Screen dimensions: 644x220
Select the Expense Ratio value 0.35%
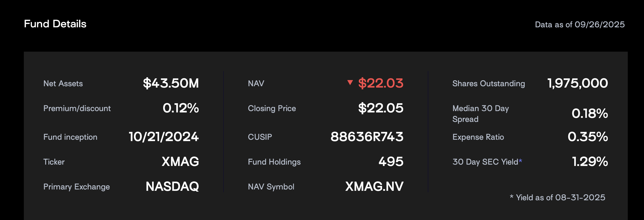pyautogui.click(x=588, y=137)
